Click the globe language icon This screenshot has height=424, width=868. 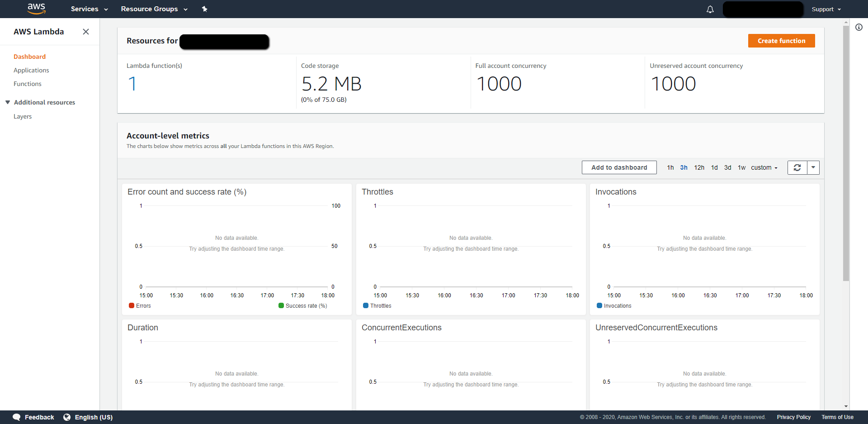(67, 417)
